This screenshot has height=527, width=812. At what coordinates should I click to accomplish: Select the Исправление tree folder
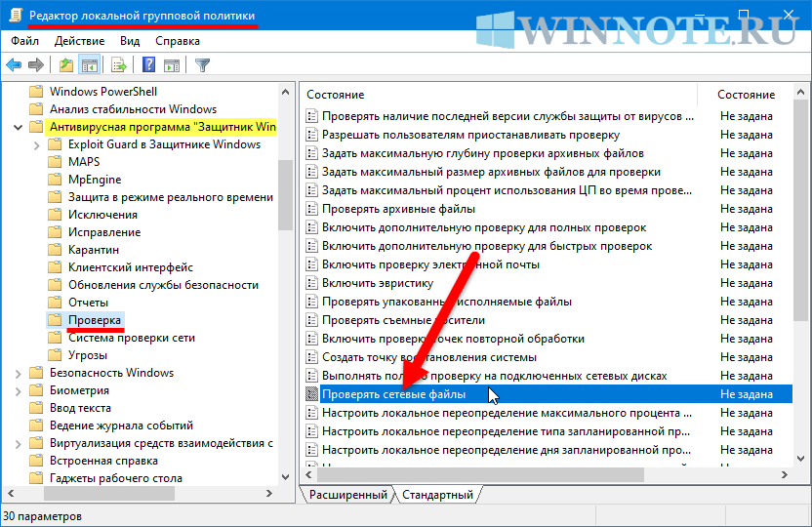click(x=104, y=232)
